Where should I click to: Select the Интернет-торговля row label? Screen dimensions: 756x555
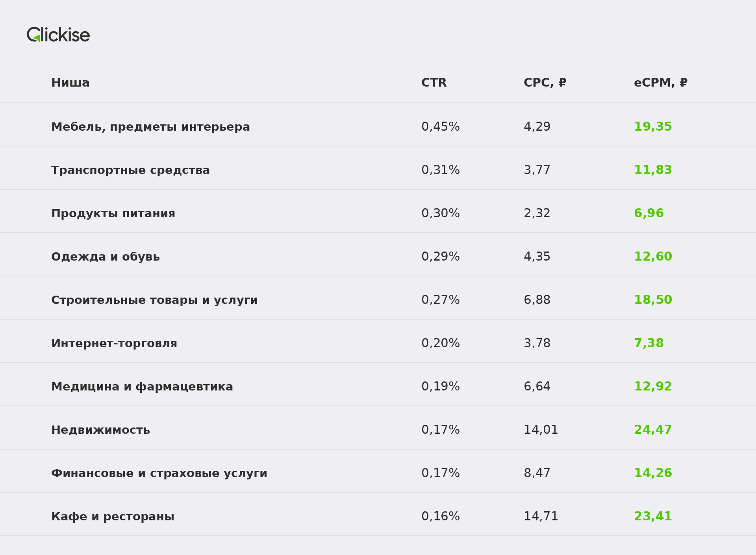[114, 344]
